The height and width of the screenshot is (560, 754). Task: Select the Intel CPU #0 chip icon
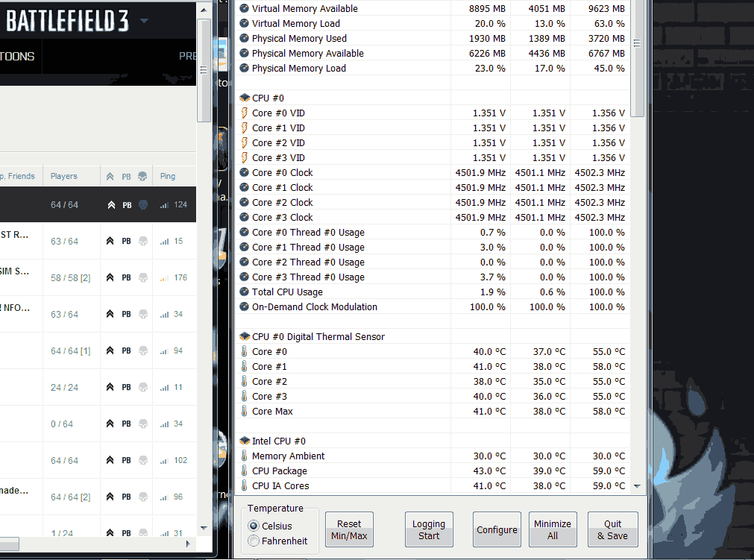pos(245,441)
